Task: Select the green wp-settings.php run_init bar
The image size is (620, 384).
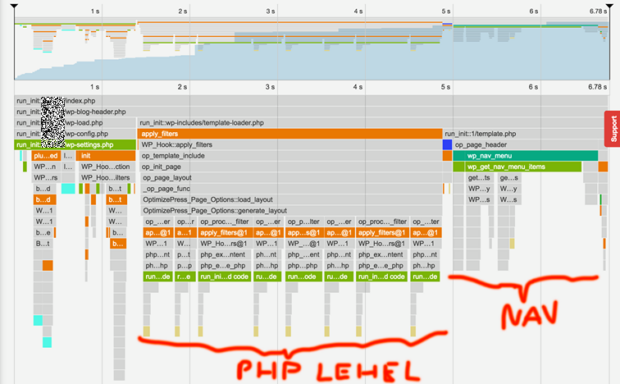Action: tap(75, 145)
